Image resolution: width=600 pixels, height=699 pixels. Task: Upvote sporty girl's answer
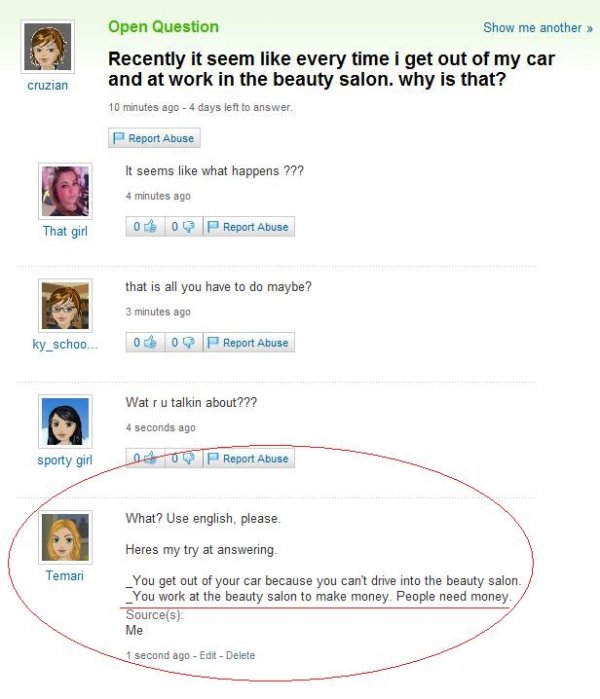[145, 458]
